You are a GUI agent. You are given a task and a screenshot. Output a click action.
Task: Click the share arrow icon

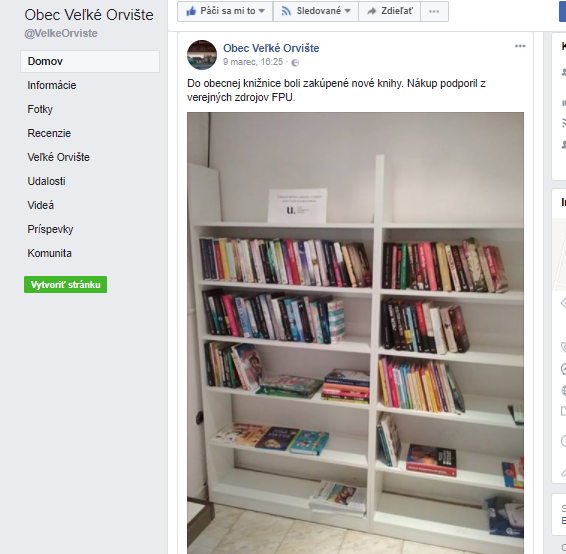[x=371, y=11]
